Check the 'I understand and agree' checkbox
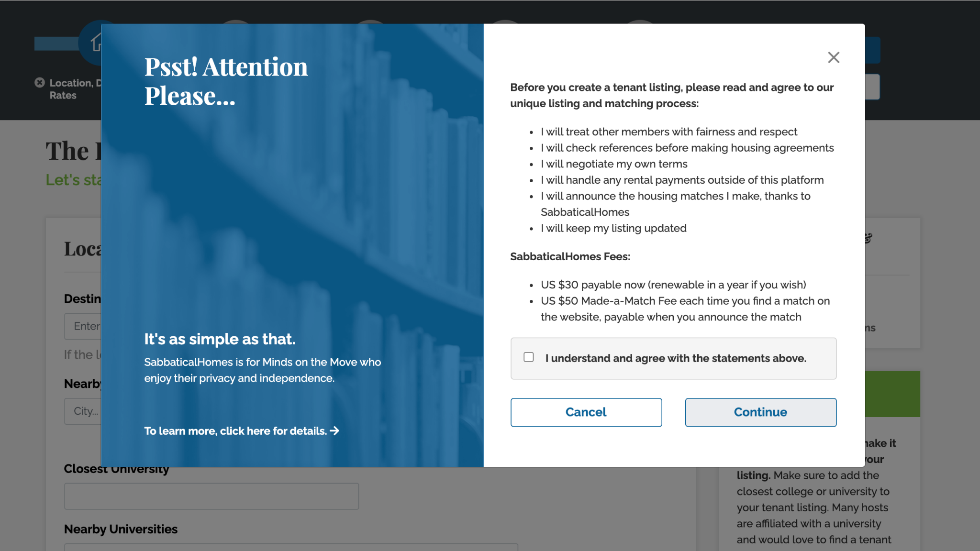 (528, 357)
